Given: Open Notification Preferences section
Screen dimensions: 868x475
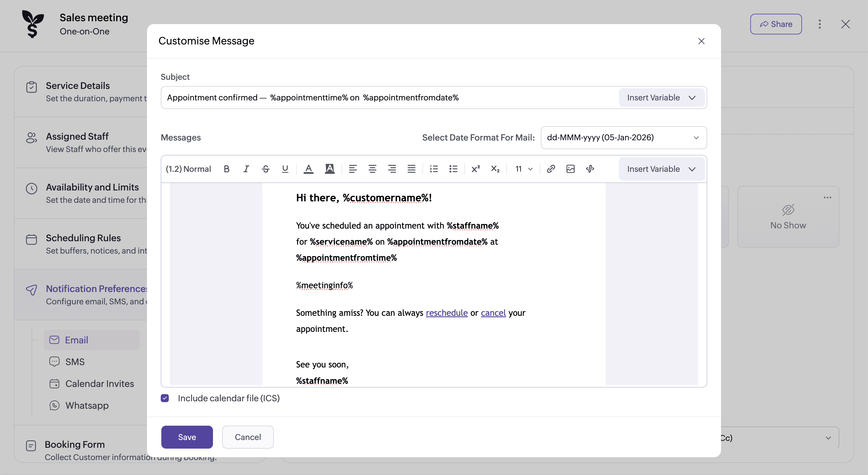Looking at the screenshot, I should 81,295.
